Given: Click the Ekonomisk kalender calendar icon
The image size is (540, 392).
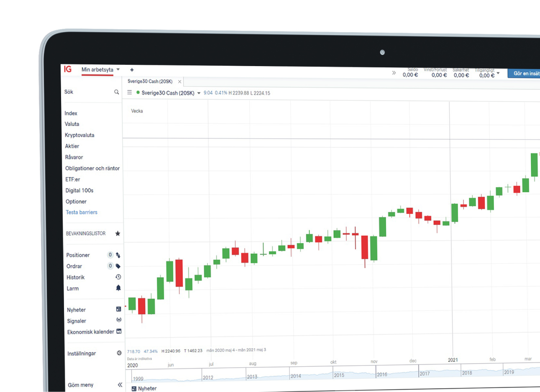Looking at the screenshot, I should coord(119,331).
